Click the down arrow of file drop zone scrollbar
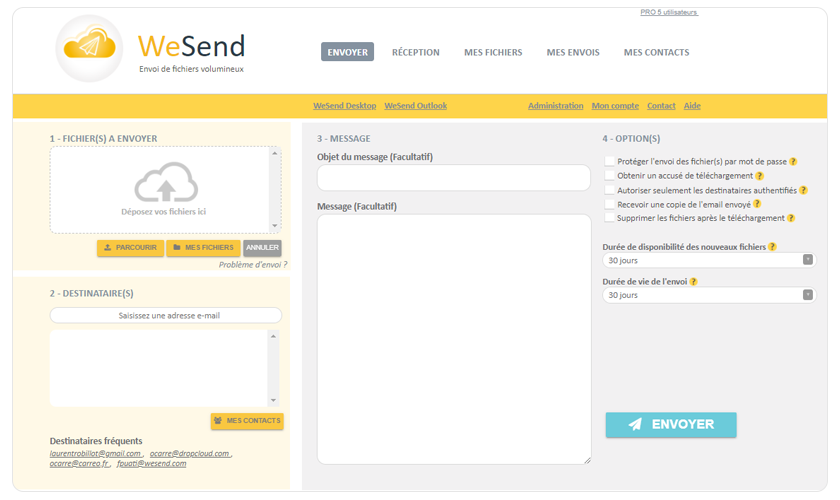The image size is (840, 500). (275, 226)
